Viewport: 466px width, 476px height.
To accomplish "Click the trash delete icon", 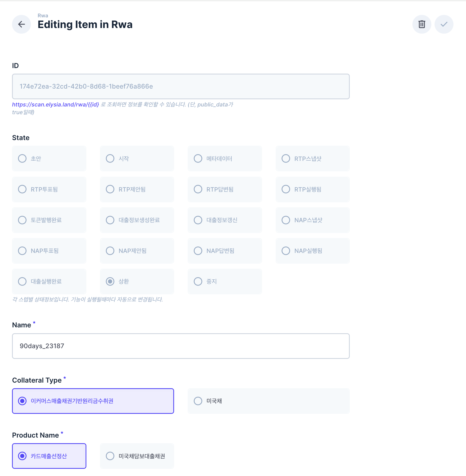I will tap(421, 24).
